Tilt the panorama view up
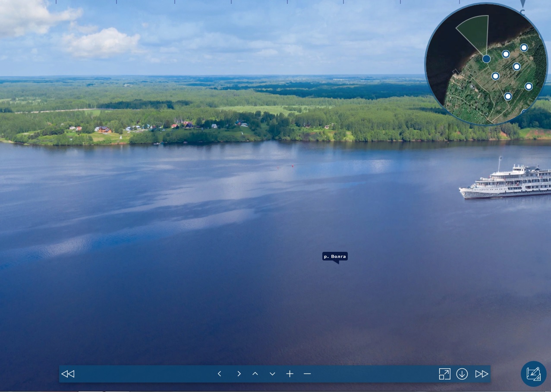 tap(255, 374)
